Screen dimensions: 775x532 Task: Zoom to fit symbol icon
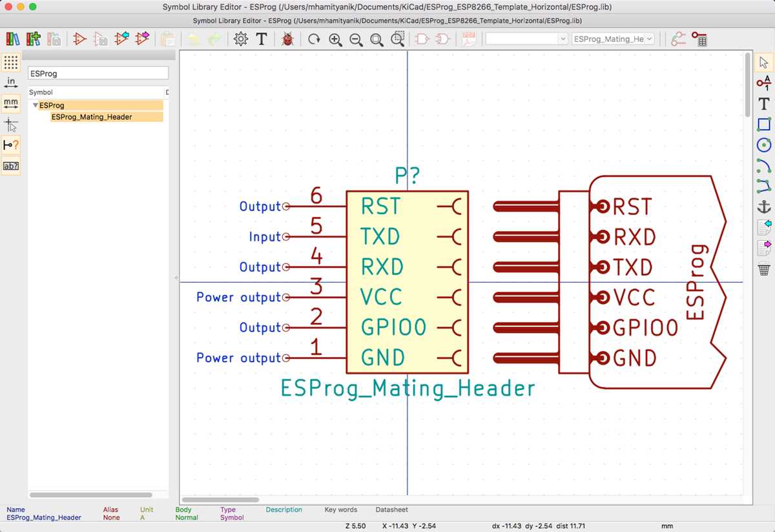[x=377, y=39]
